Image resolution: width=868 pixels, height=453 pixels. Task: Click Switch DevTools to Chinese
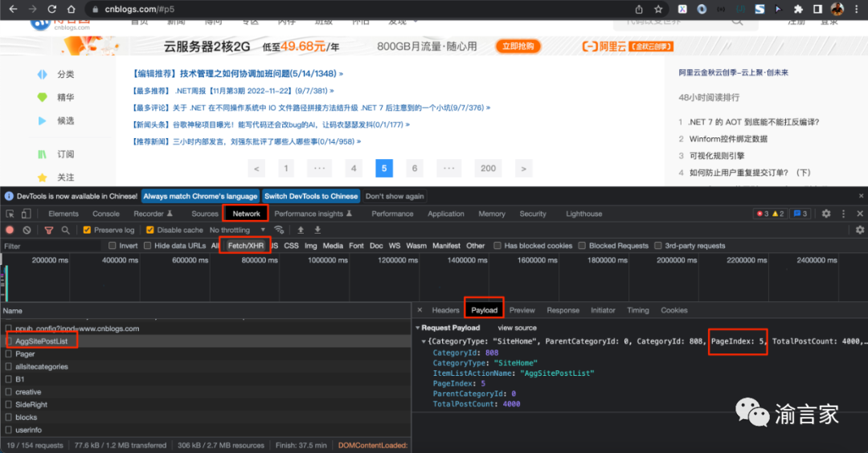311,196
